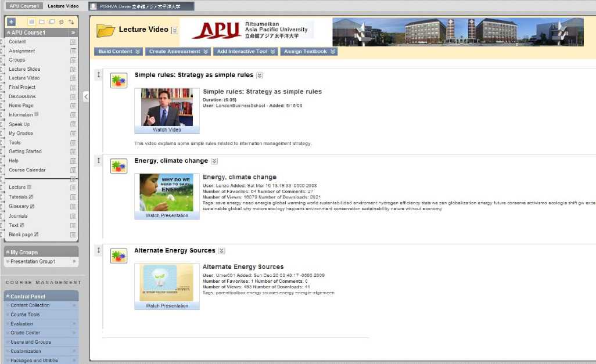Screen dimensions: 596x364
Task: Switch course menu to list view icon
Action: tap(32, 22)
